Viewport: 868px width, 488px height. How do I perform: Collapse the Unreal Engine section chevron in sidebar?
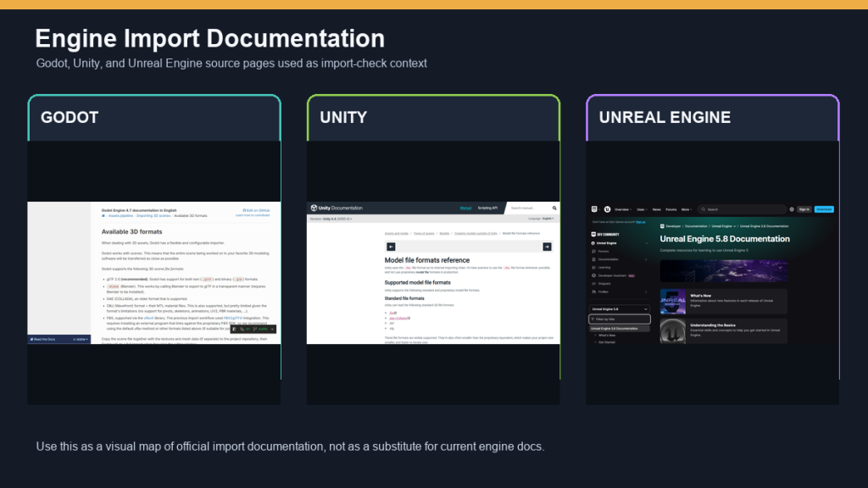[x=647, y=243]
